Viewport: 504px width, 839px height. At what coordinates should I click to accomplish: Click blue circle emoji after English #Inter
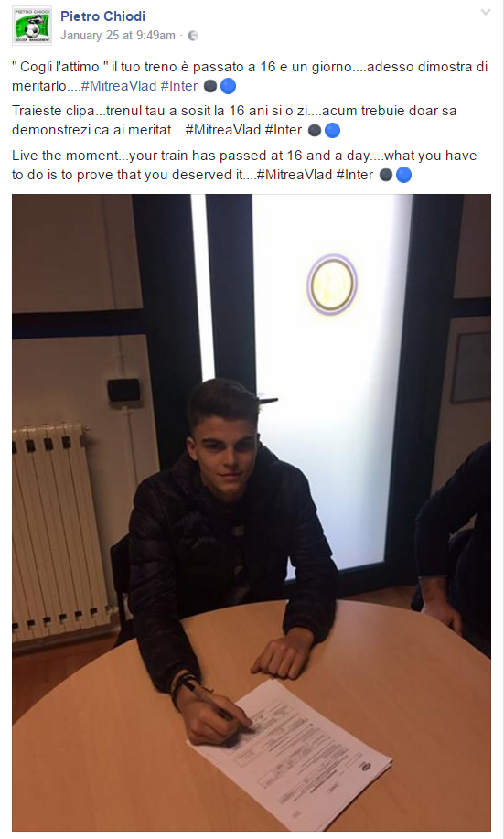[x=404, y=175]
